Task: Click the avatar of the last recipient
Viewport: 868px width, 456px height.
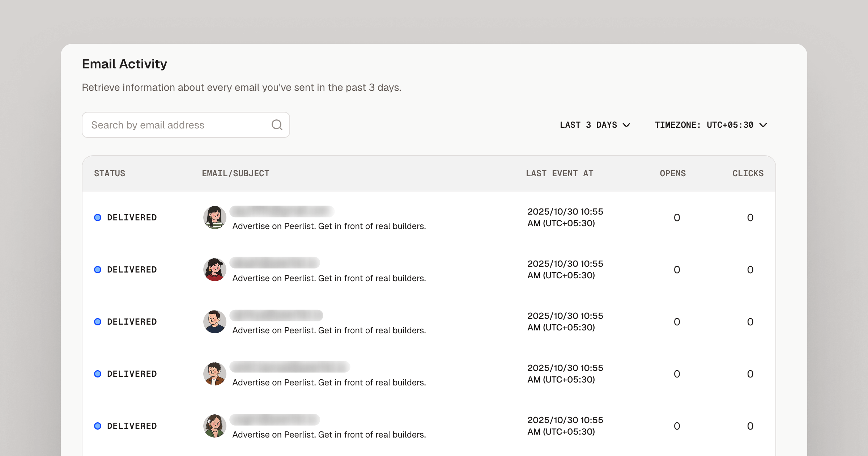Action: (214, 426)
